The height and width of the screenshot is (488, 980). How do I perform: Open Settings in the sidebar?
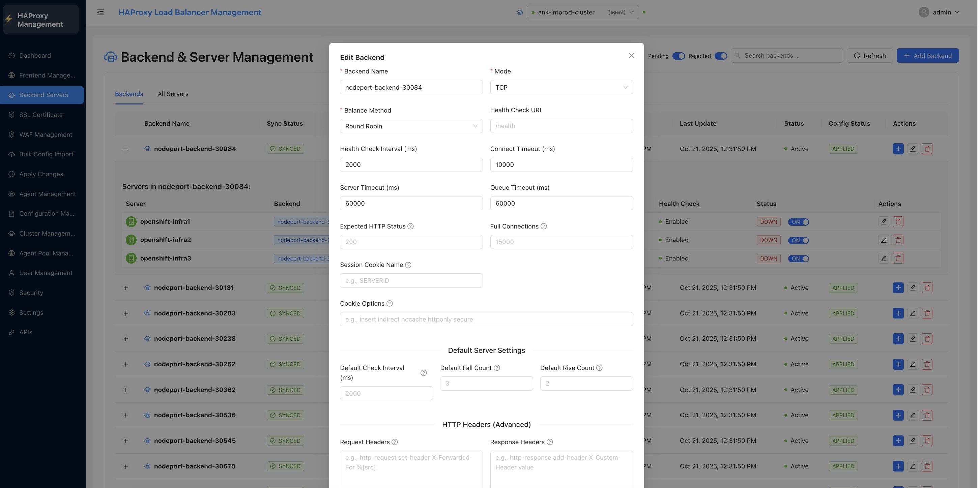[42, 312]
